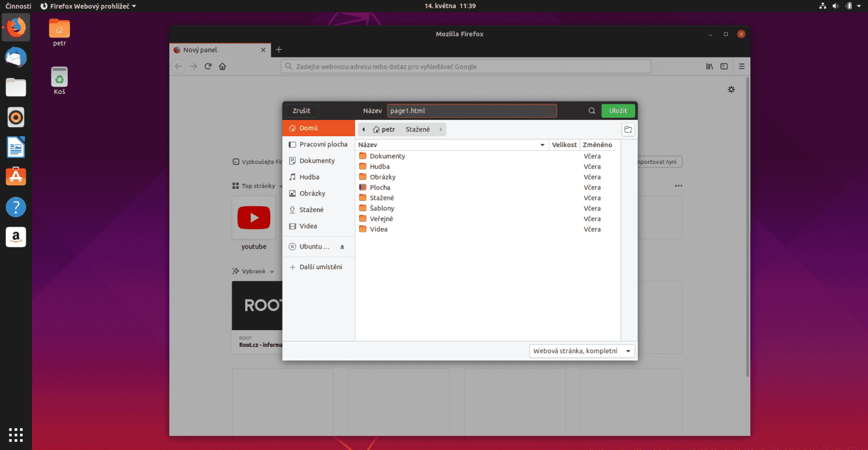Open LibreOffice Writer from the dock

point(16,147)
